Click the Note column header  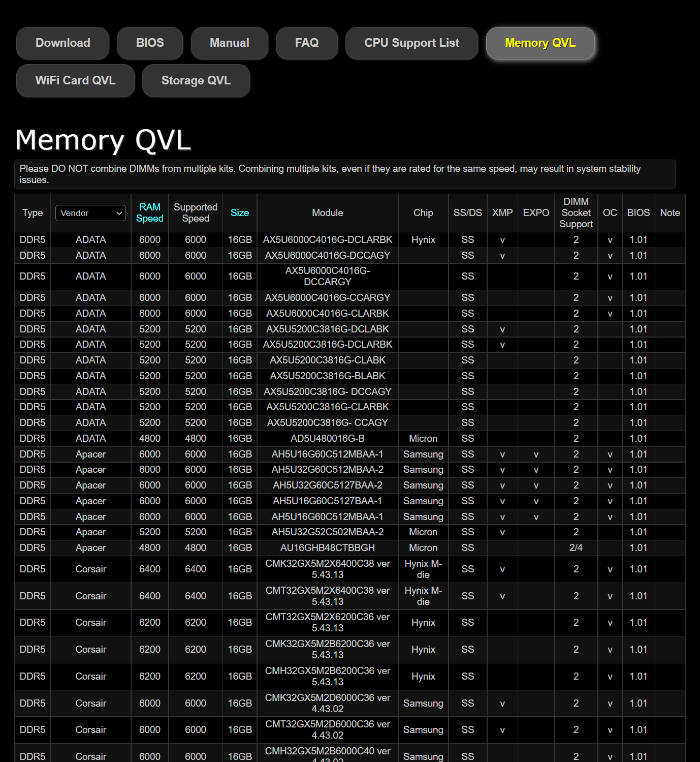pyautogui.click(x=670, y=213)
